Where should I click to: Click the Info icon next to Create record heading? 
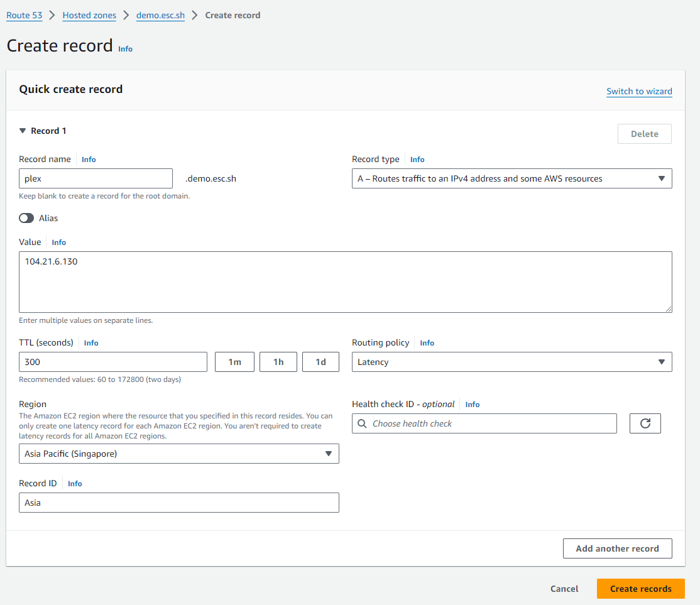coord(126,49)
